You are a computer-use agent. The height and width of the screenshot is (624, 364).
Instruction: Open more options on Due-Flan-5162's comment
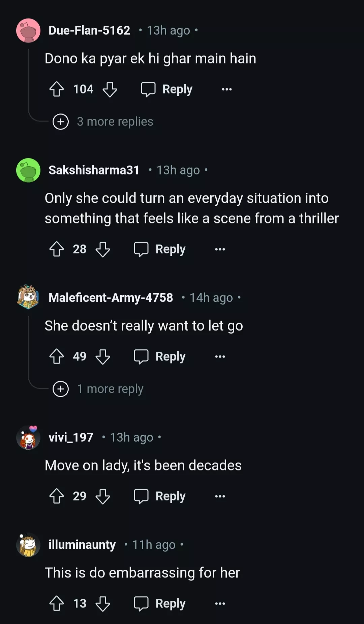coord(227,89)
